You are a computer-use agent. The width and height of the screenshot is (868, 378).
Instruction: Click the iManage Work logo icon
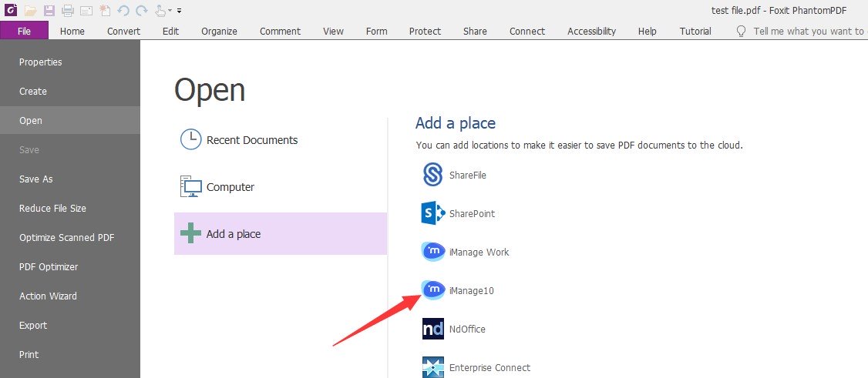[433, 252]
